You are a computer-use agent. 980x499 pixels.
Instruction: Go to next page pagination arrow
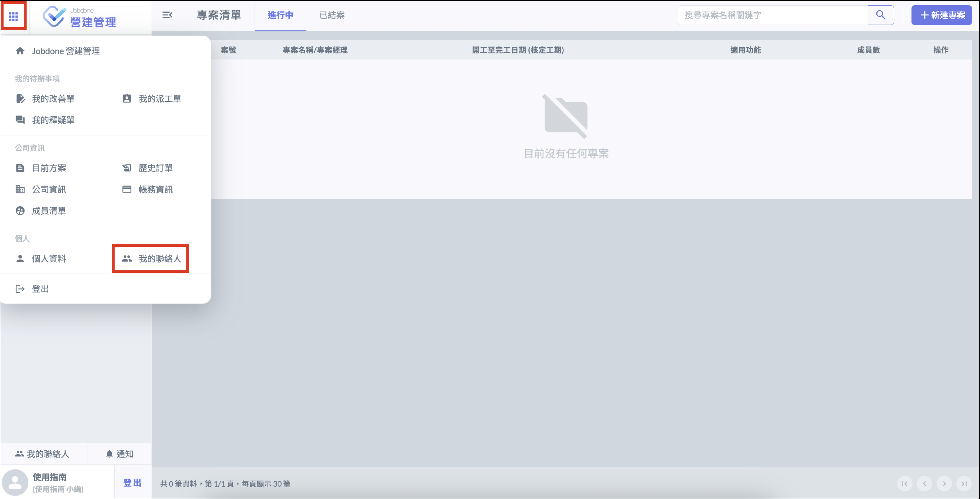pos(944,484)
